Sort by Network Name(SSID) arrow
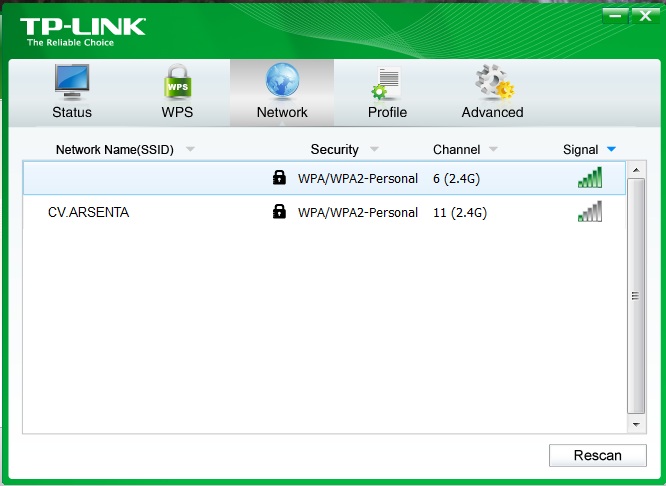 190,149
